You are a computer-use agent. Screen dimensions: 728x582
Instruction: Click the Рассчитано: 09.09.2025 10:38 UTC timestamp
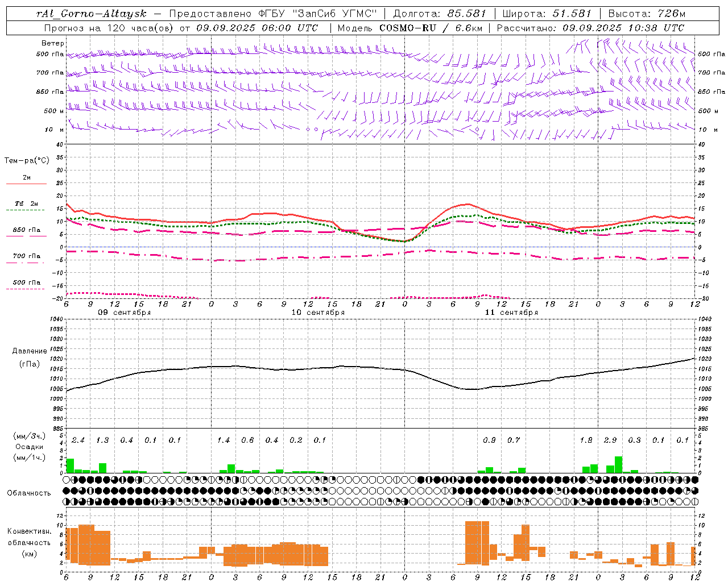coord(590,28)
